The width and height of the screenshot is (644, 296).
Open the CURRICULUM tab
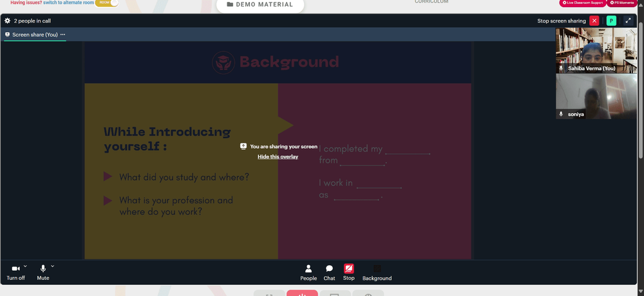pyautogui.click(x=431, y=2)
